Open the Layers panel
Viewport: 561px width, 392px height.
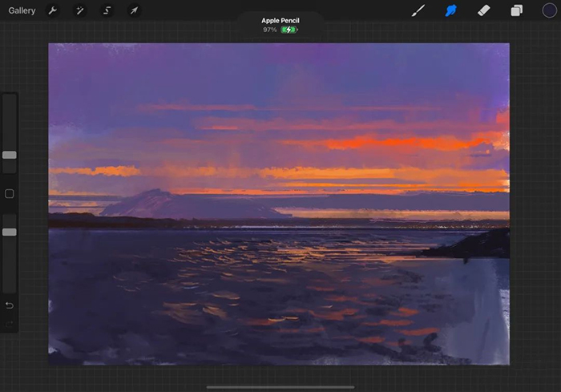tap(517, 10)
